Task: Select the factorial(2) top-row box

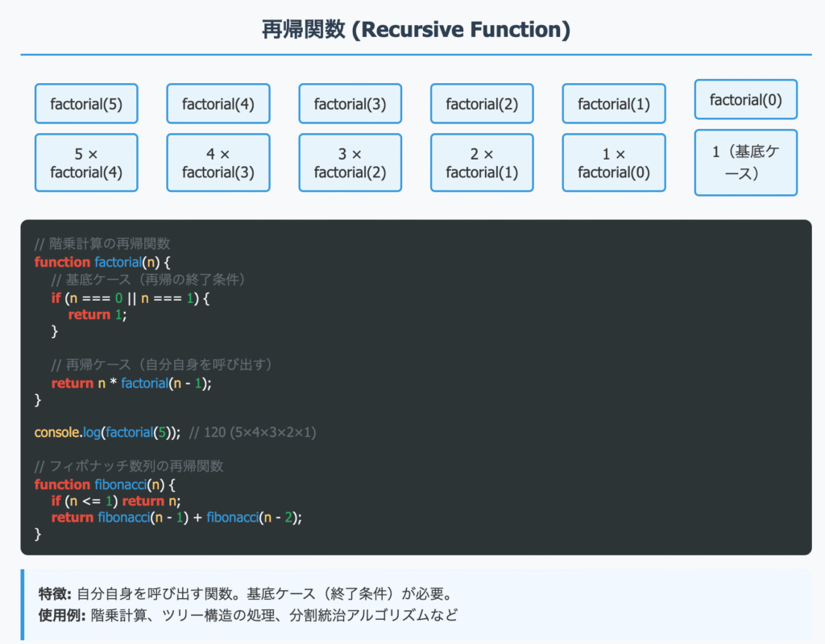Action: (x=482, y=104)
